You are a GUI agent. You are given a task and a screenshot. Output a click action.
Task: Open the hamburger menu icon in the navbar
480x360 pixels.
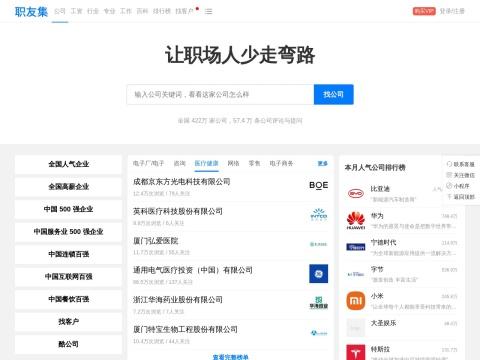pyautogui.click(x=209, y=11)
